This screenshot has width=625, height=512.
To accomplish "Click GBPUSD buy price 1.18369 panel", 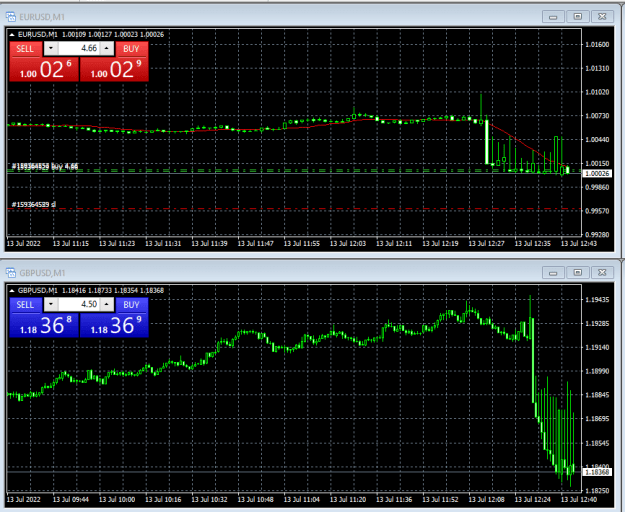I will pyautogui.click(x=114, y=326).
